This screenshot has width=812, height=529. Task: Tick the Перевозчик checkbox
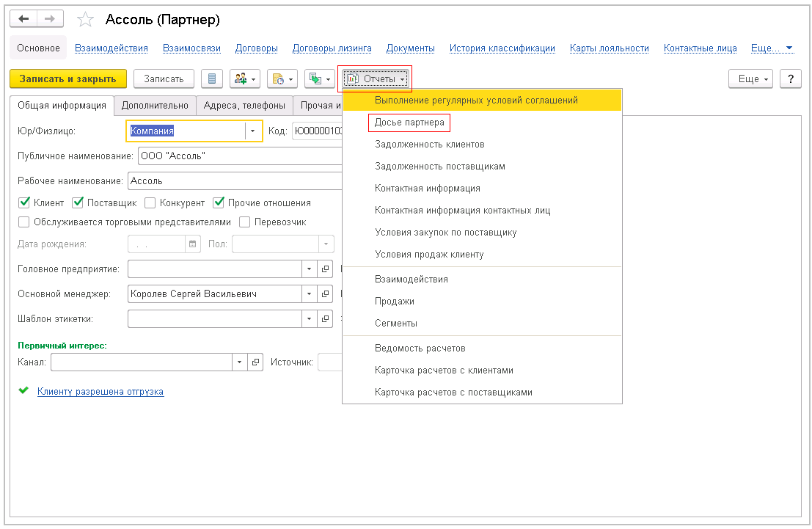click(245, 222)
